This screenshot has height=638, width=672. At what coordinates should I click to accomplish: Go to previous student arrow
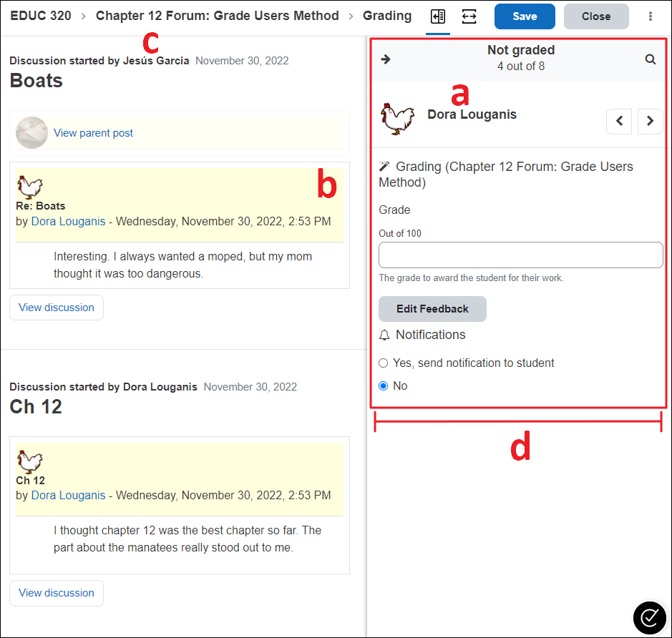(619, 121)
